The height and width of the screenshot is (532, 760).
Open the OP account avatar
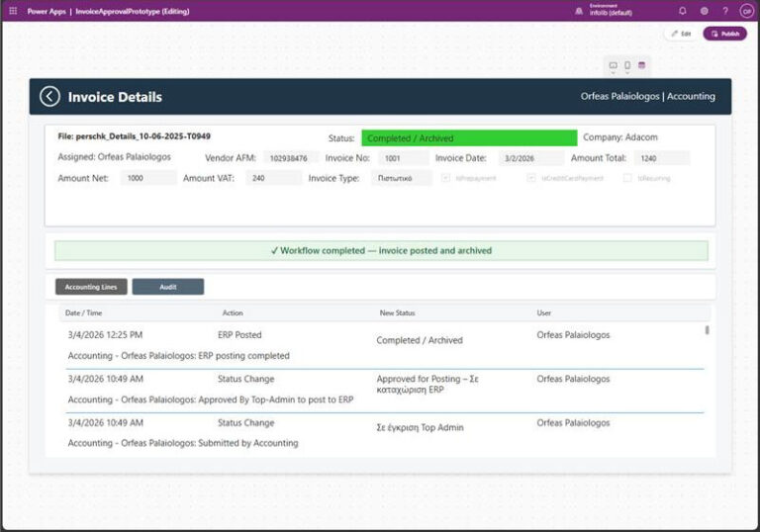pos(746,11)
